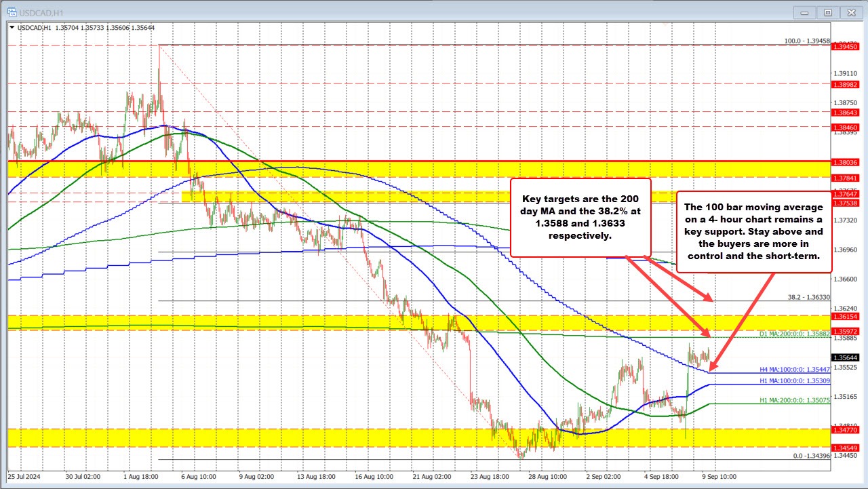Click the chart window icon beside USDCAD,H1 title
Image resolution: width=868 pixels, height=489 pixels.
pos(12,12)
